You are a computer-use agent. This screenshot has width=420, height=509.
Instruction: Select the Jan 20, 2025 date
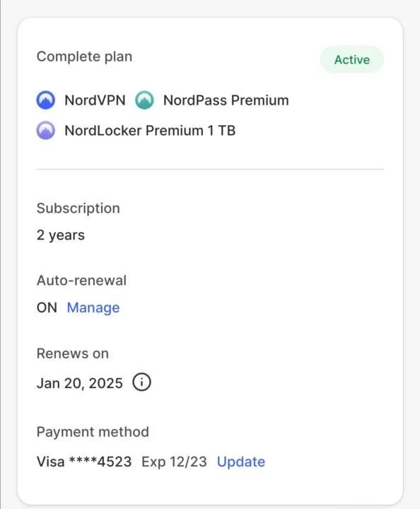coord(79,383)
